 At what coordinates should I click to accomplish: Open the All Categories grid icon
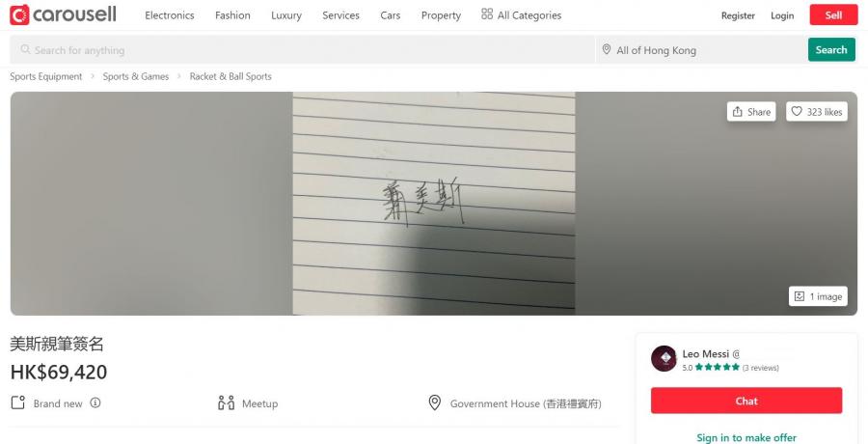(x=487, y=14)
